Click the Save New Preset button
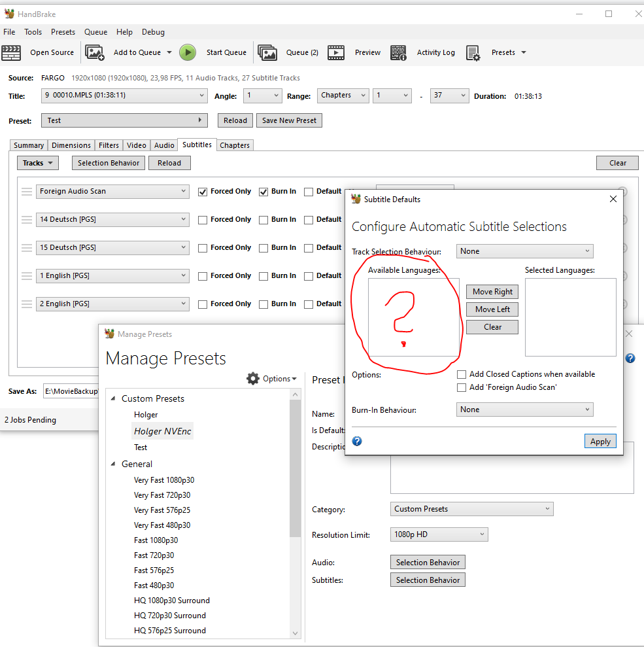 [x=288, y=120]
